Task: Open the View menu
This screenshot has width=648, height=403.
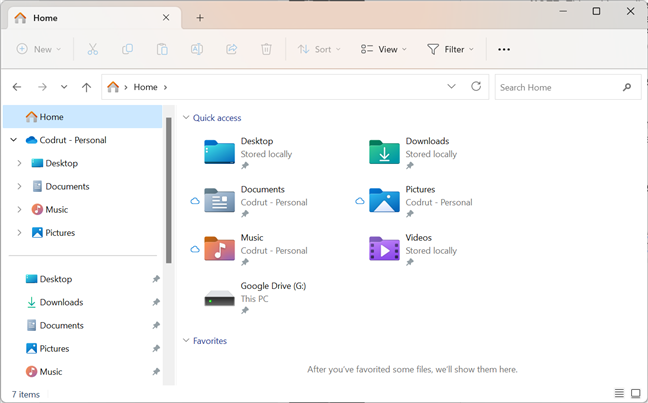Action: click(x=384, y=49)
